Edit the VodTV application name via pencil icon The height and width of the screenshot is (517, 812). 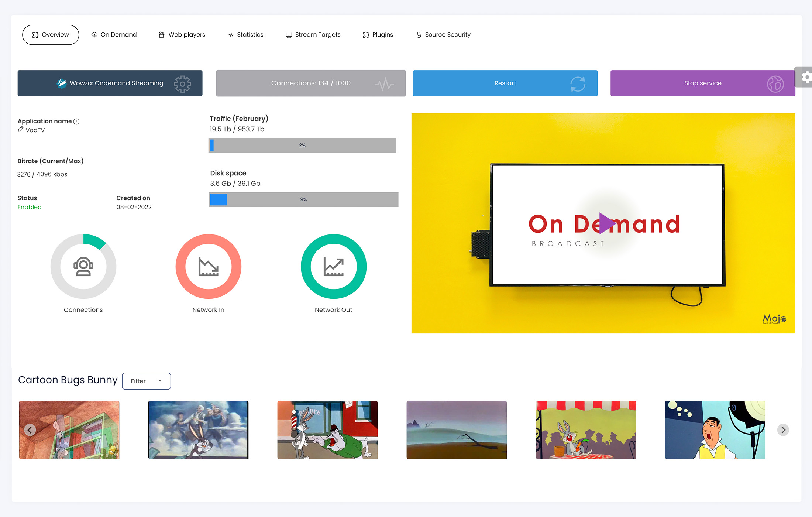[21, 129]
